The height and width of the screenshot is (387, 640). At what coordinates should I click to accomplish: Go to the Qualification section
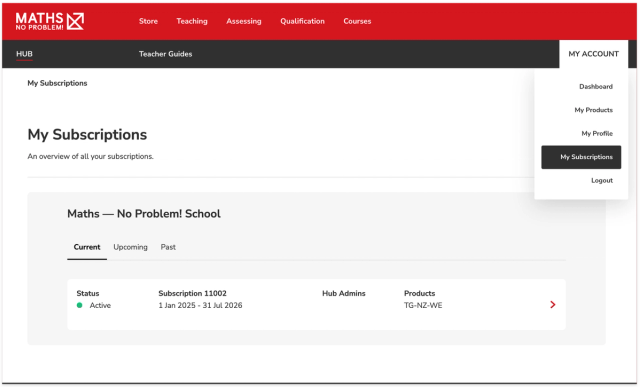(302, 21)
